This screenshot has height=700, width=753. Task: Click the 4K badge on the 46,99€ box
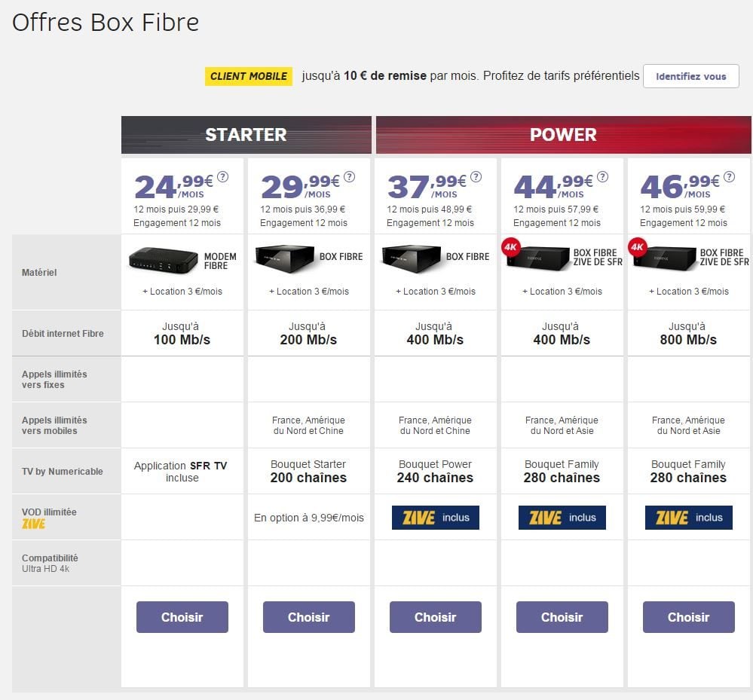[x=638, y=247]
